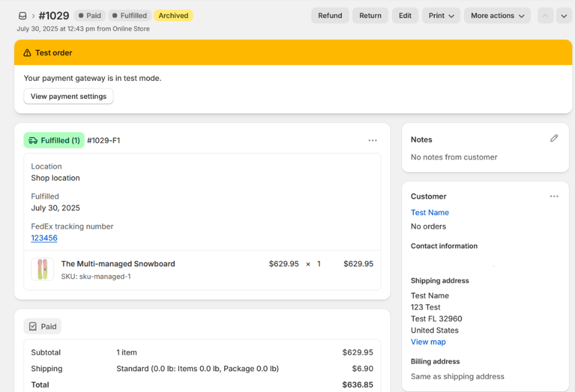Open the Test Name customer link

430,213
